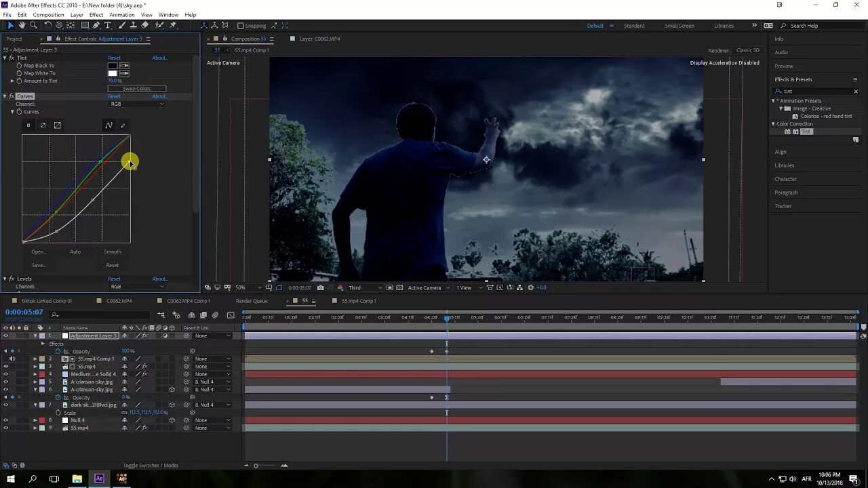Toggle visibility of the 55.mp4 layer

coord(5,367)
